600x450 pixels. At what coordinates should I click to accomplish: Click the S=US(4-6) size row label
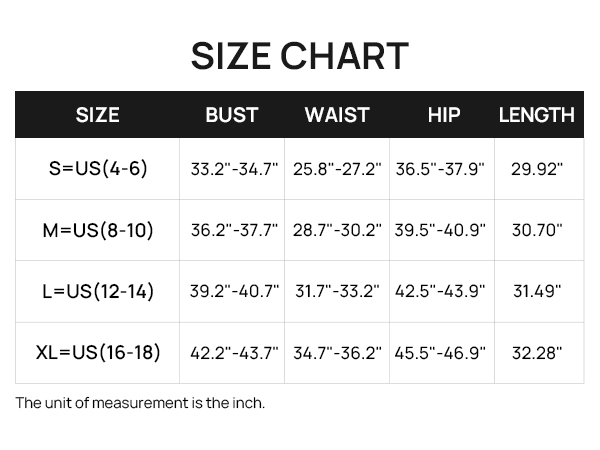(98, 168)
